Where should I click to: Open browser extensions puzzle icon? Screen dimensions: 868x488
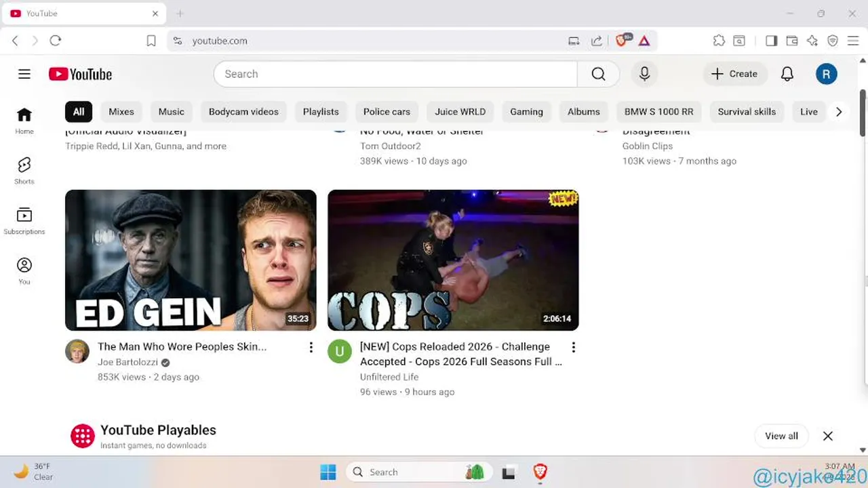point(719,41)
